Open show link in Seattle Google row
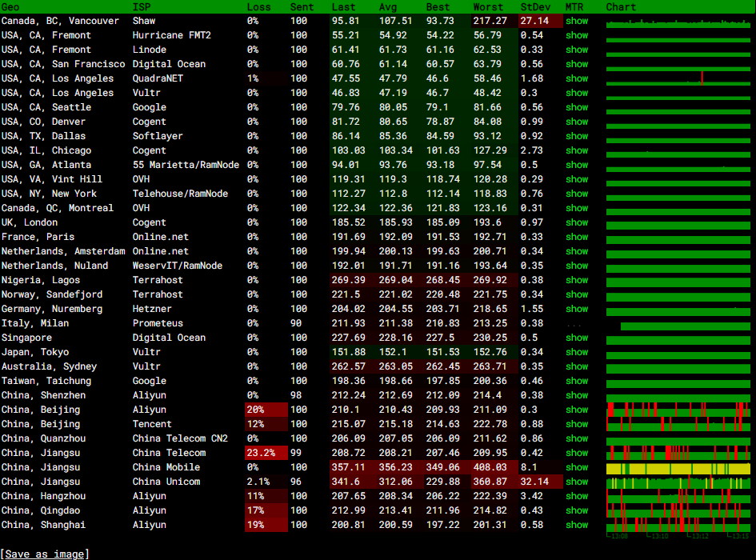Viewport: 756px width, 560px height. pos(577,107)
